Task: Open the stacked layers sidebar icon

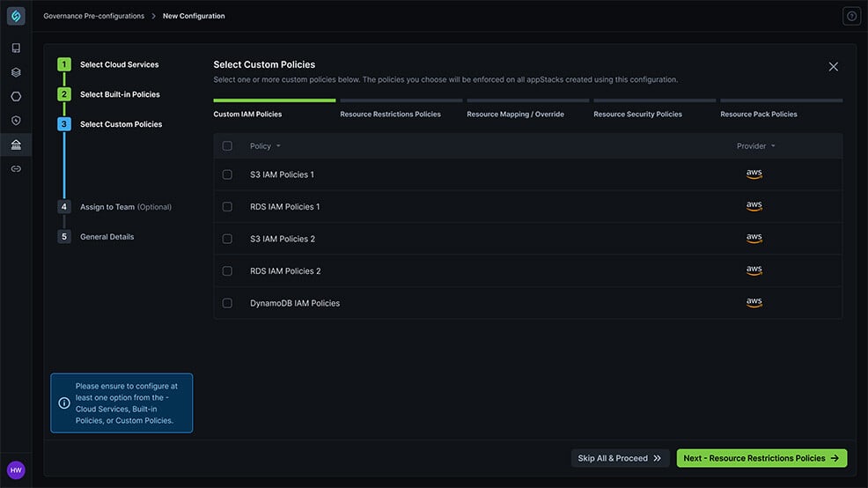Action: click(16, 72)
